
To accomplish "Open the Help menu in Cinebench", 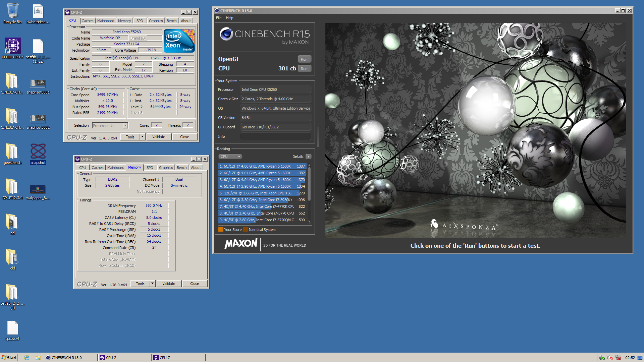I will pyautogui.click(x=229, y=18).
